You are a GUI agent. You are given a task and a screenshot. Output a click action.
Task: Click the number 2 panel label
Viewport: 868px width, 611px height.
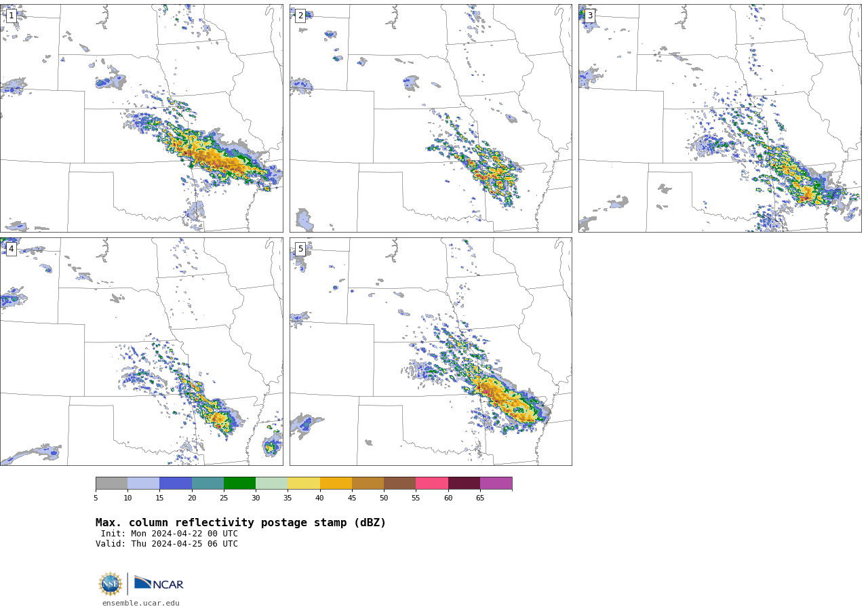coord(300,16)
